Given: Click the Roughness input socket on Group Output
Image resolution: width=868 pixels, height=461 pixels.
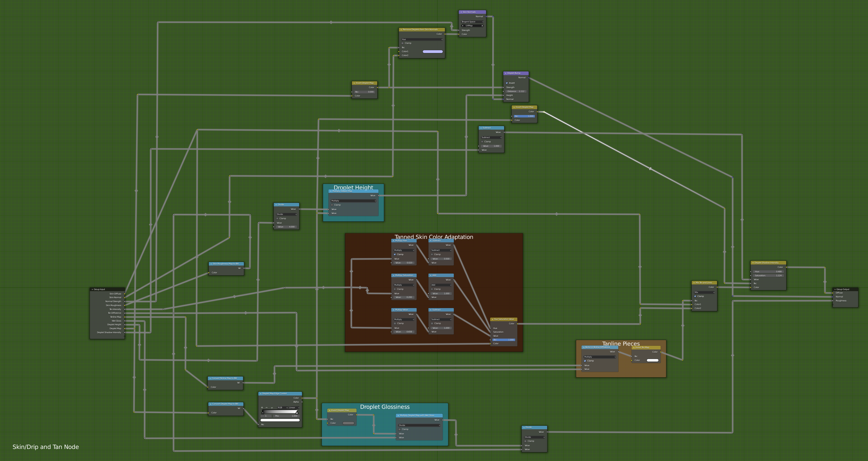Looking at the screenshot, I should (833, 301).
